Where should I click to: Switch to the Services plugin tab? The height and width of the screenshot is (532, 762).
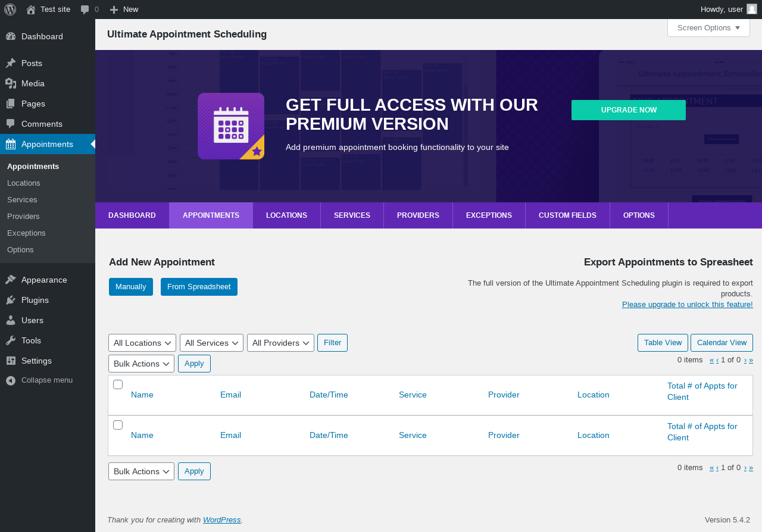[x=352, y=215]
